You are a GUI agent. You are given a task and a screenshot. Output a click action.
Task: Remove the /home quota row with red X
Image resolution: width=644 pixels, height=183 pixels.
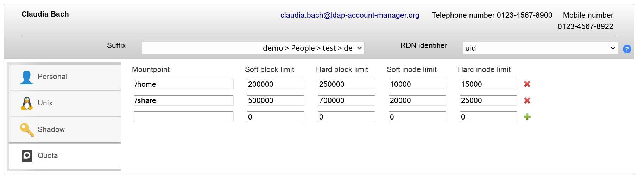pyautogui.click(x=527, y=84)
